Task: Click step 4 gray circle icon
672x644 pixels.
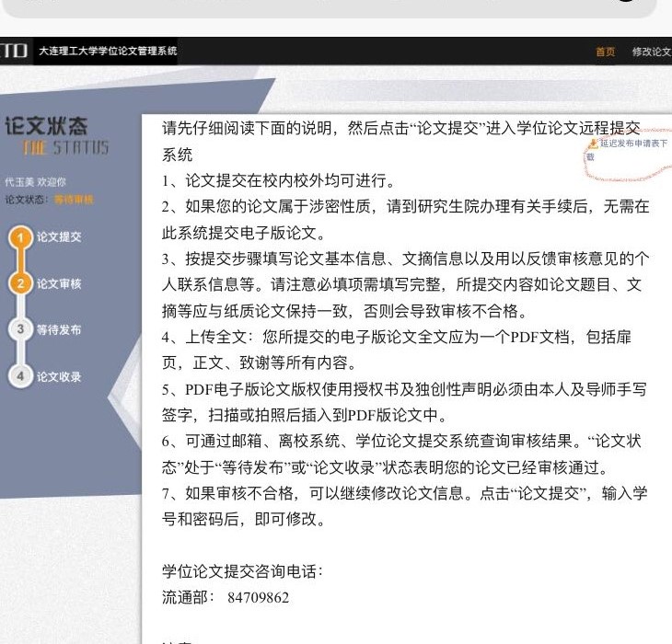Action: [20, 376]
